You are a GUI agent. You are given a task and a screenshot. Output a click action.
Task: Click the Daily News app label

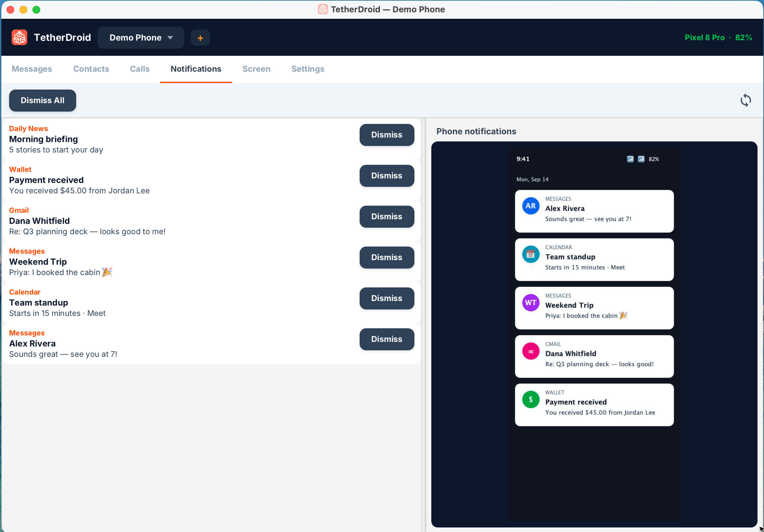28,128
